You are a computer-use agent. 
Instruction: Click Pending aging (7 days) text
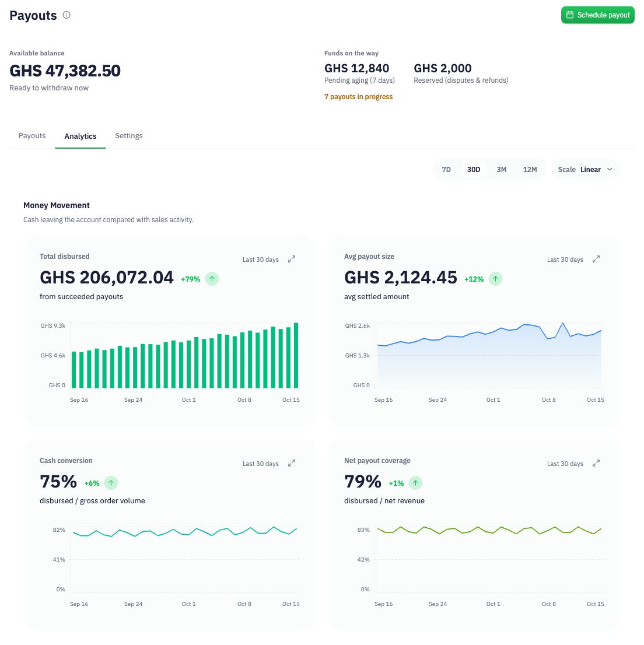[x=360, y=80]
